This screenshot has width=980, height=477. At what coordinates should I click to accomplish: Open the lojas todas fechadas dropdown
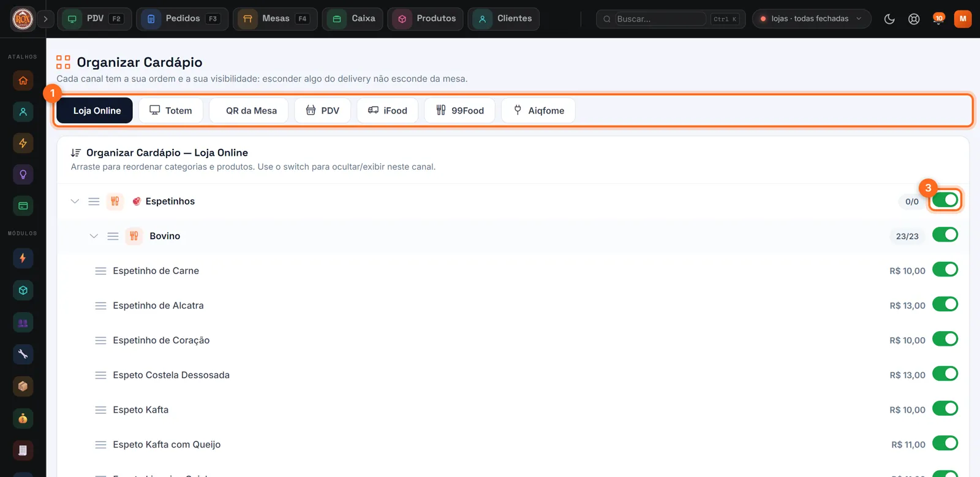point(812,19)
